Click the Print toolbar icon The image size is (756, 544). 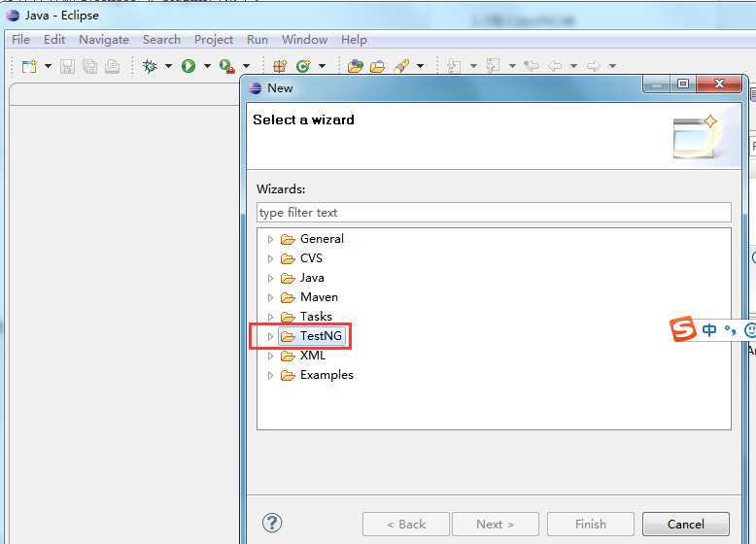(x=112, y=66)
